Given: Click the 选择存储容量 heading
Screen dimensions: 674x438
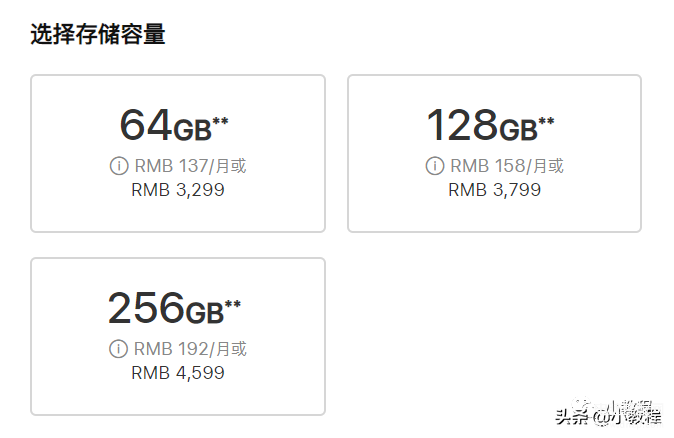Looking at the screenshot, I should [98, 34].
